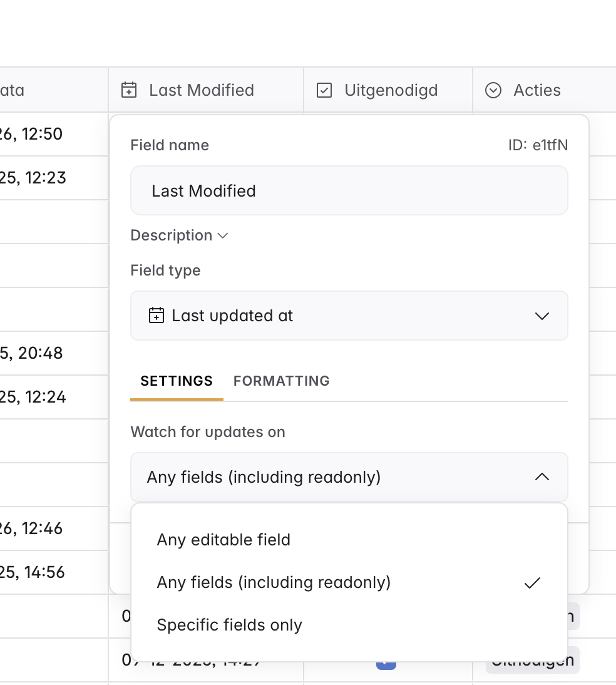Image resolution: width=616 pixels, height=685 pixels.
Task: Click the checkbox icon beside Uitgenodigd header
Action: [x=324, y=90]
